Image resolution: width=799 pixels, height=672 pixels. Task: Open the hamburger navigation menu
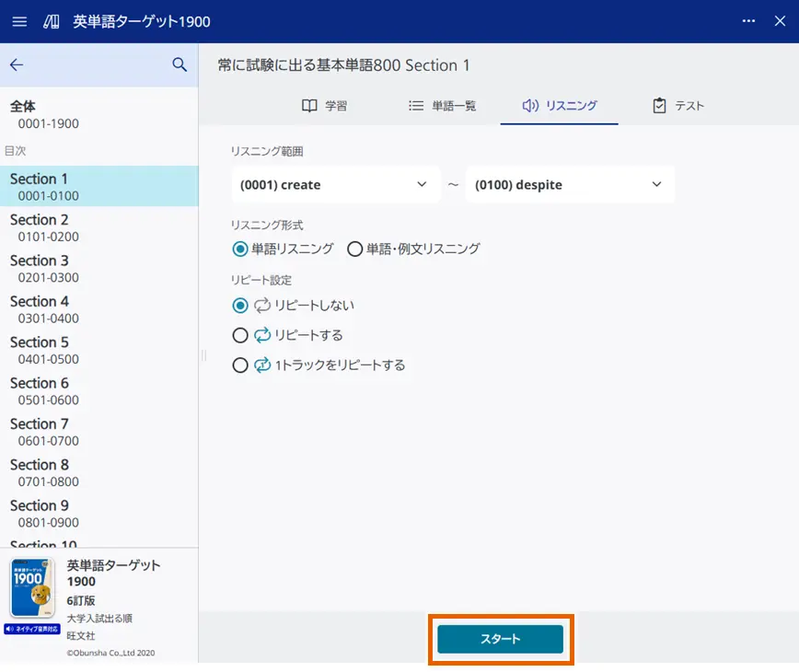tap(19, 21)
